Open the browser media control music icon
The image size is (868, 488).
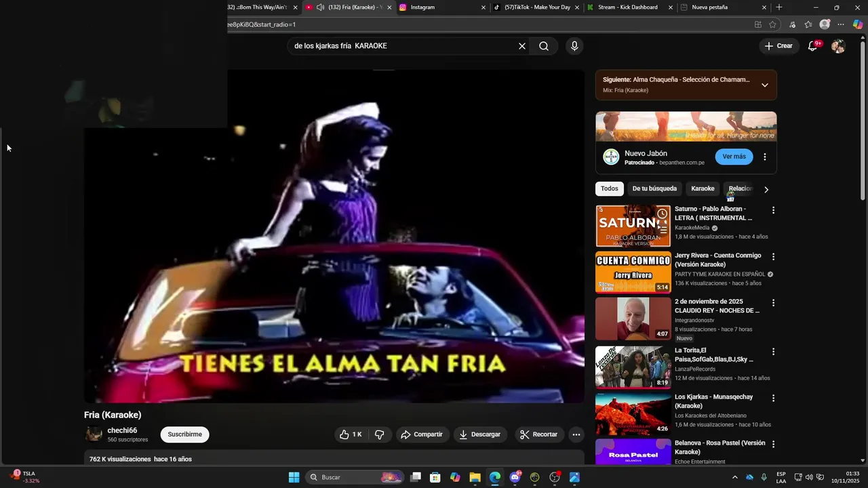click(792, 24)
